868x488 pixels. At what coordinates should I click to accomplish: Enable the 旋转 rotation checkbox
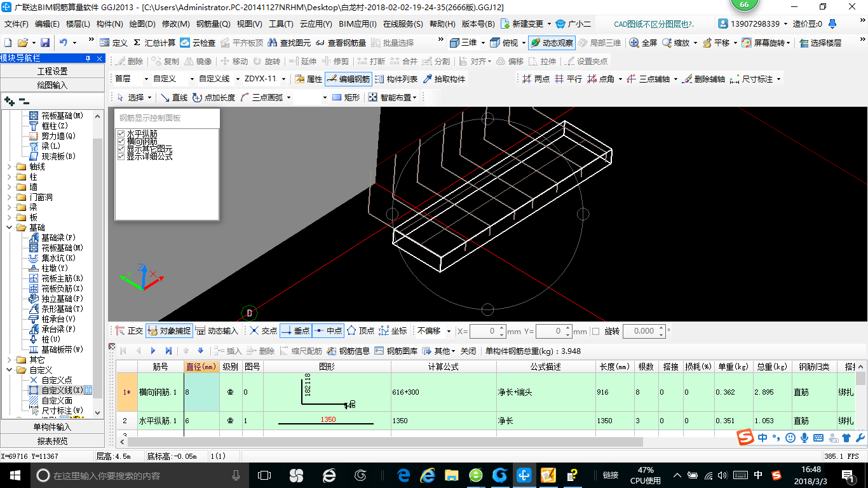[595, 331]
